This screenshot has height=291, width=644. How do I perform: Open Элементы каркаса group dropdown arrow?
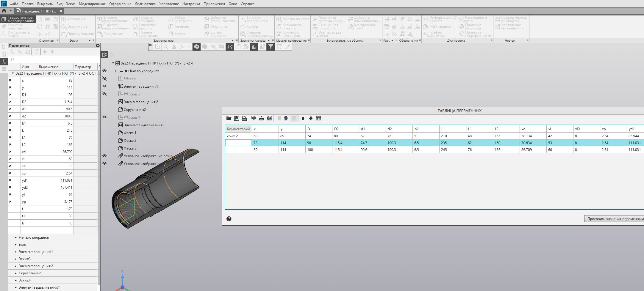[269, 40]
